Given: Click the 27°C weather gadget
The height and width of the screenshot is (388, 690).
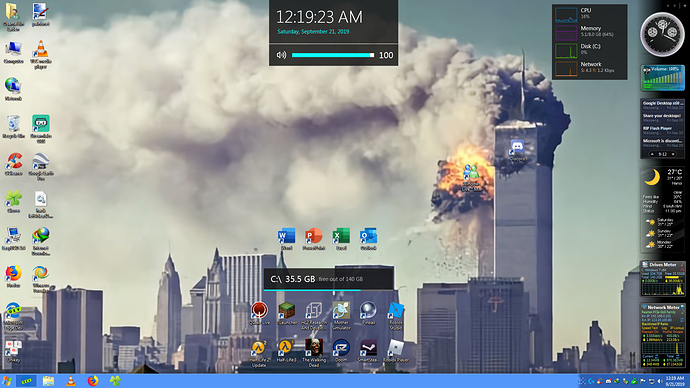Looking at the screenshot, I should click(x=662, y=209).
